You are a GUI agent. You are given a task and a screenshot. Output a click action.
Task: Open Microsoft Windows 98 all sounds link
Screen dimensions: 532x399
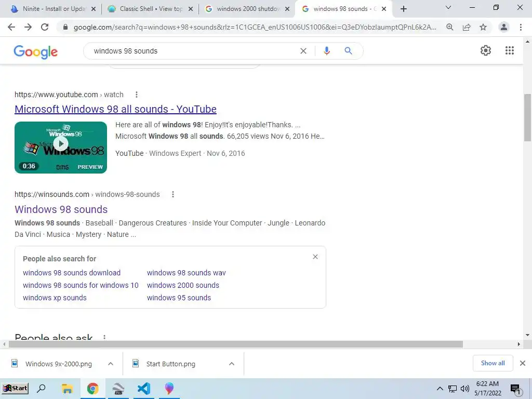pos(115,109)
